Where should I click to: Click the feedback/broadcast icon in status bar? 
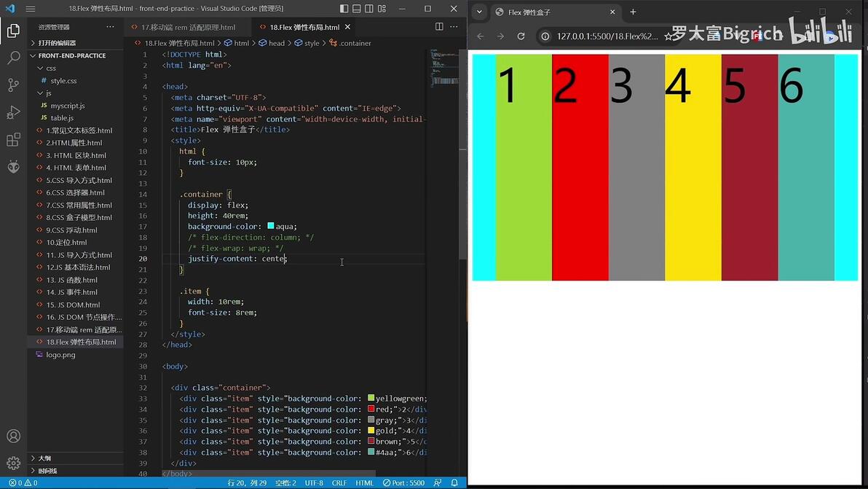438,483
